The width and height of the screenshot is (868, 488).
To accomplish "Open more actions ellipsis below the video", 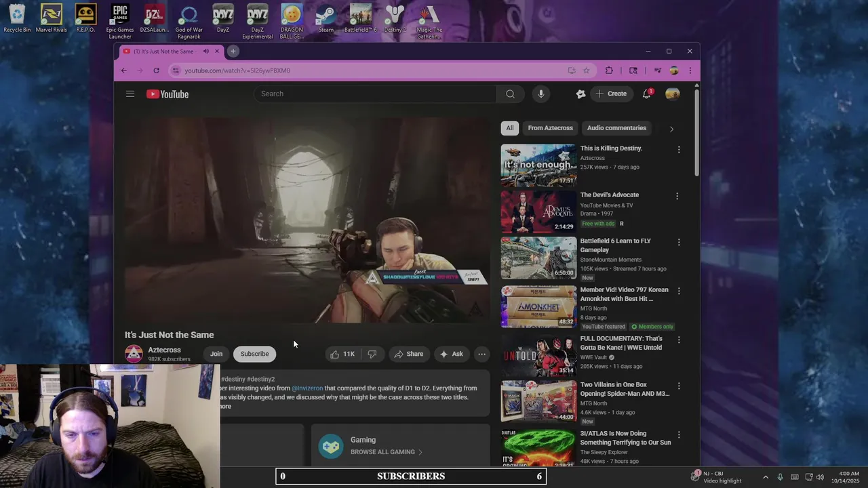I will tap(481, 354).
